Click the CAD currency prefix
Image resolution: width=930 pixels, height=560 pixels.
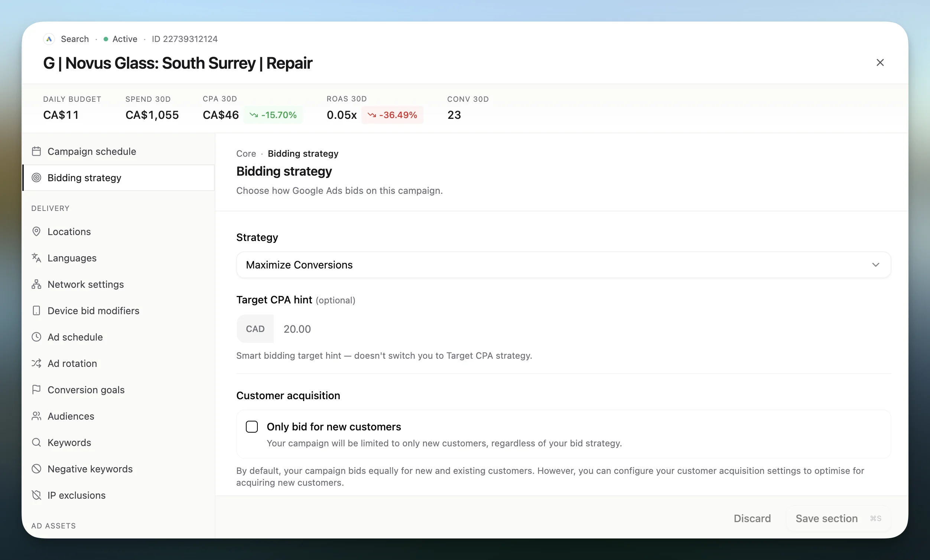[255, 329]
